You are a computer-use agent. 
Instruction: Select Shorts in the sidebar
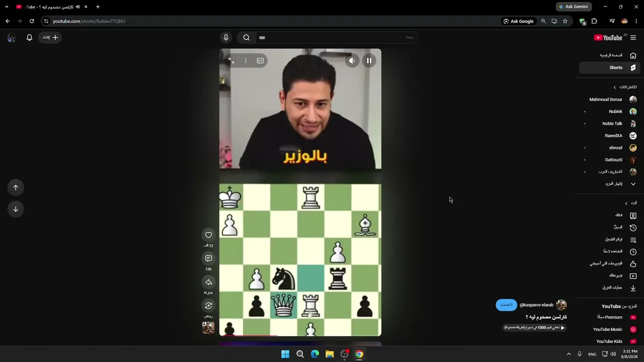(609, 67)
